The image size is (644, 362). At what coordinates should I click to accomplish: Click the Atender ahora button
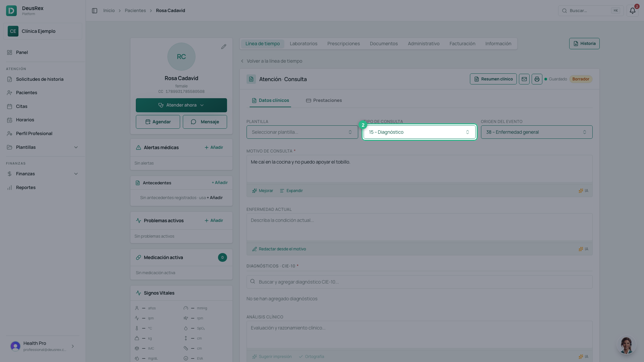pos(181,105)
